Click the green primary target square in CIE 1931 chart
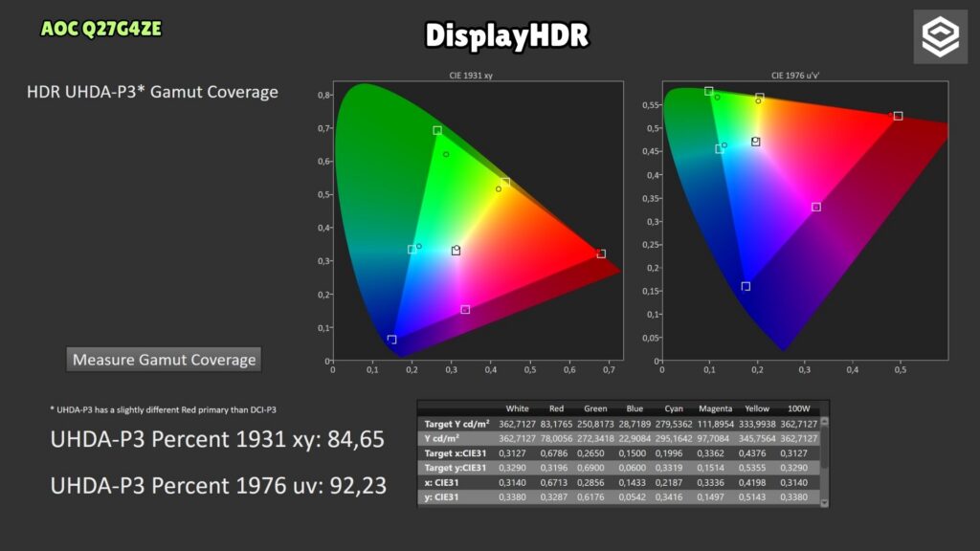 tap(437, 130)
